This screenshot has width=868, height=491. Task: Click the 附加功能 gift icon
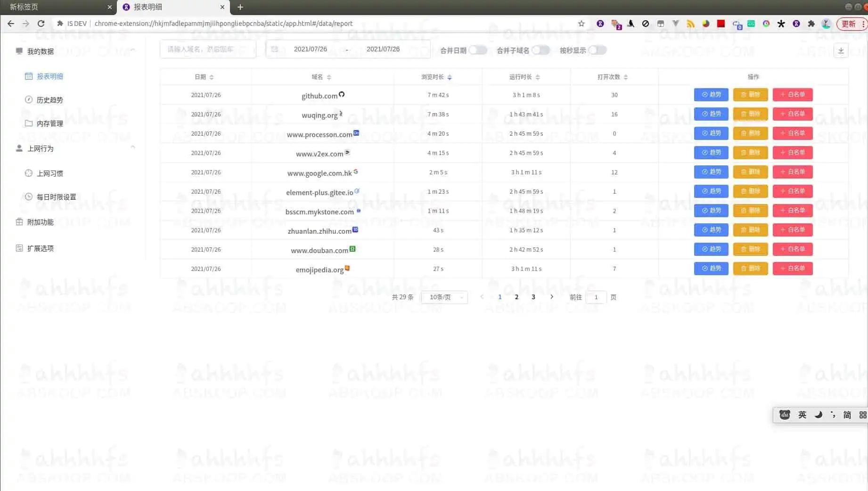tap(19, 221)
